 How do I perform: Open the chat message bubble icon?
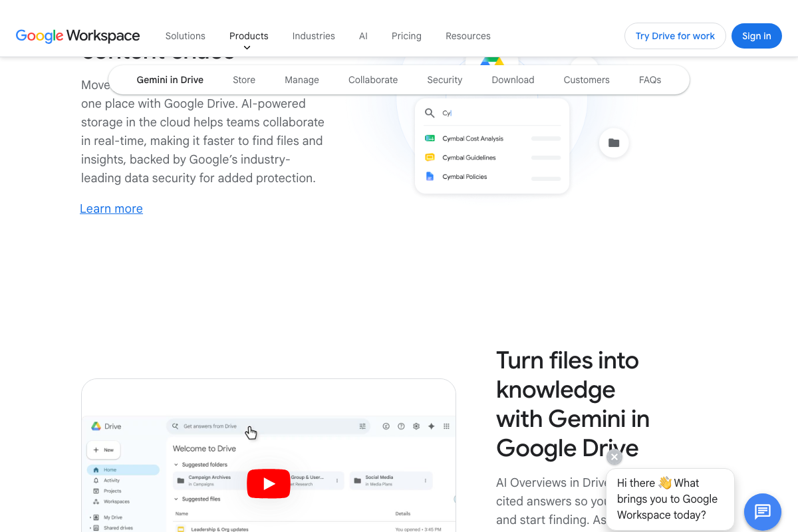(762, 511)
